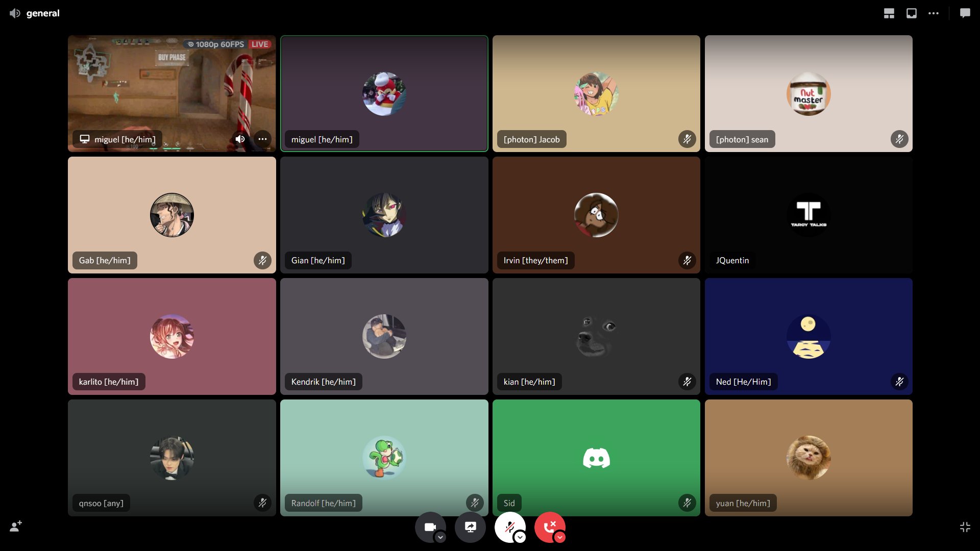
Task: Click the JQuentin name label
Action: click(x=732, y=260)
